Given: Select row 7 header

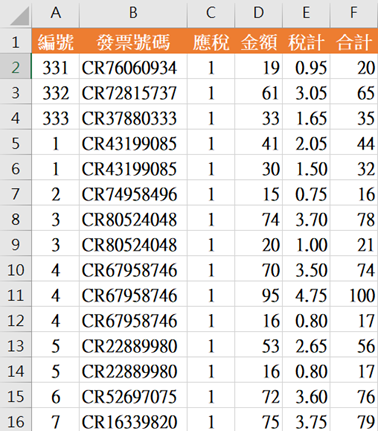Looking at the screenshot, I should click(16, 194).
